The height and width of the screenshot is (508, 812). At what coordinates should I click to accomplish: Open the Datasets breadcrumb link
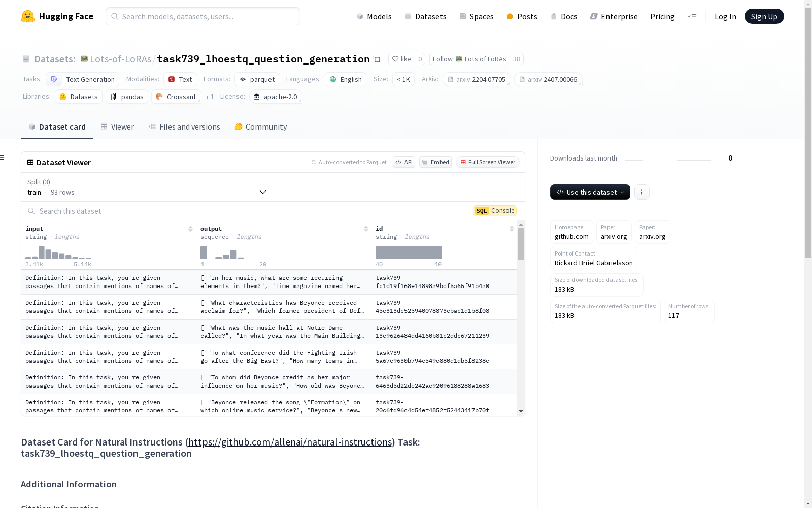tap(55, 59)
